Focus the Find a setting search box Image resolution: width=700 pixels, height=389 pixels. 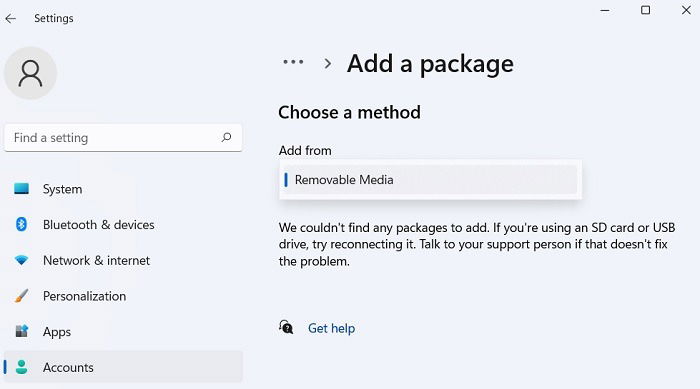123,138
